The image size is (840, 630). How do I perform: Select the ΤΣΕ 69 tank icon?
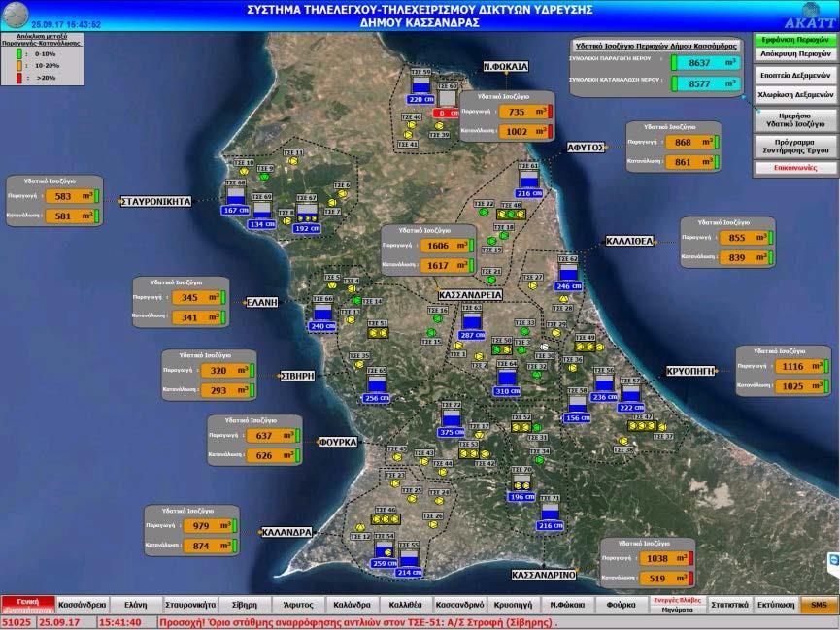tap(261, 210)
